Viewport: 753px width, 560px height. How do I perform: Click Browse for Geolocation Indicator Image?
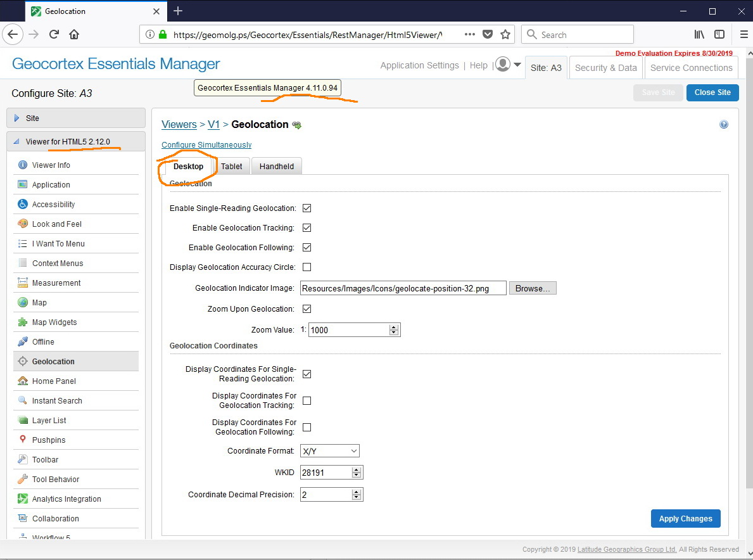[533, 288]
